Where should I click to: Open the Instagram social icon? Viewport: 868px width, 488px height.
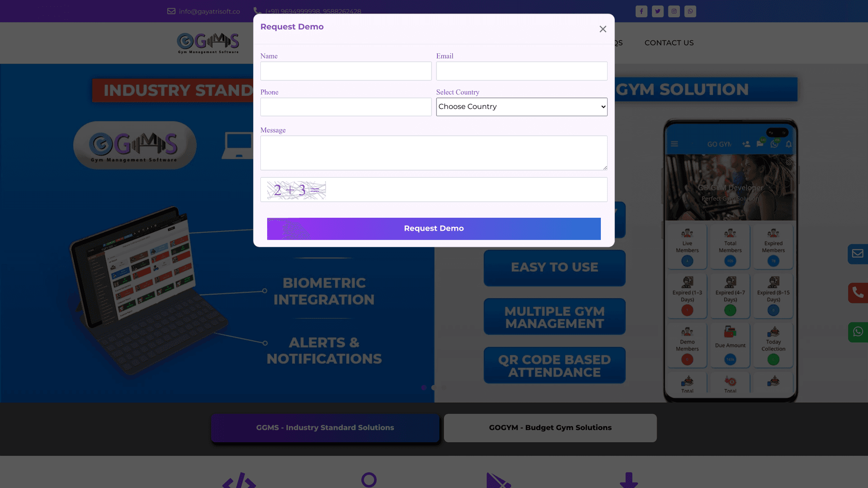pos(674,12)
